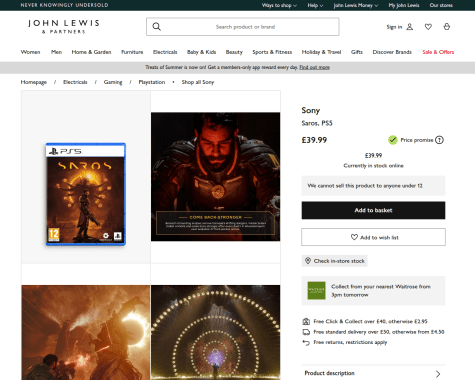475x380 pixels.
Task: Click the Free standard delivery over £50 text
Action: coord(379,332)
